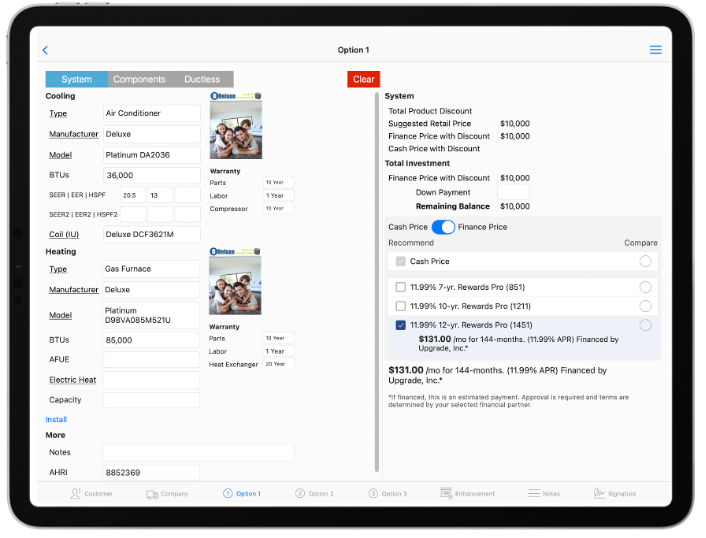The image size is (706, 538).
Task: Select Option 1 in bottom bar
Action: click(x=242, y=493)
